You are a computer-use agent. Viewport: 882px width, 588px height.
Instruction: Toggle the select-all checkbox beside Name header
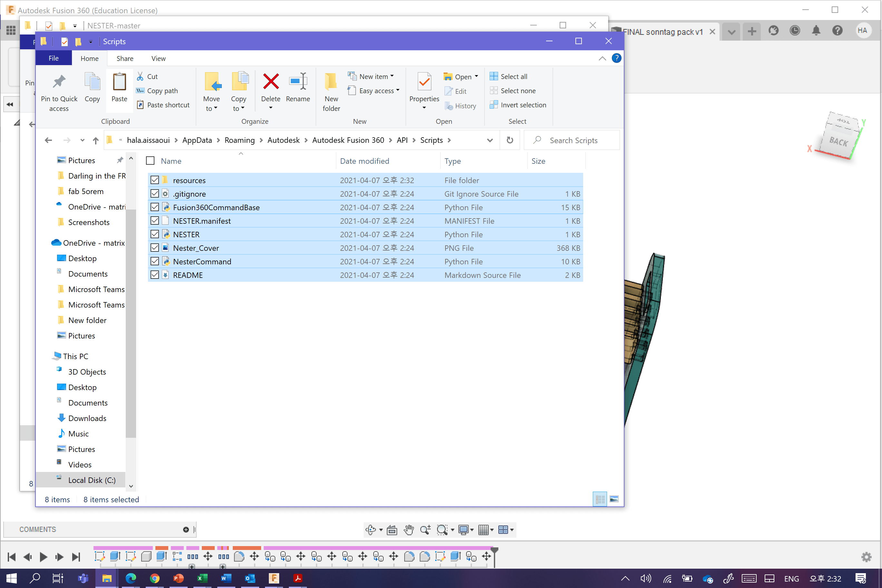pos(150,161)
